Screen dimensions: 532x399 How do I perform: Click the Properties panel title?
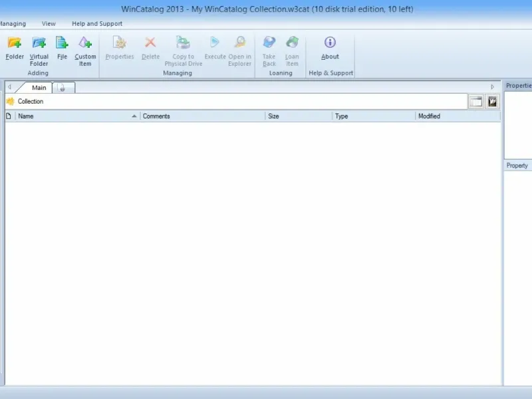pos(518,86)
